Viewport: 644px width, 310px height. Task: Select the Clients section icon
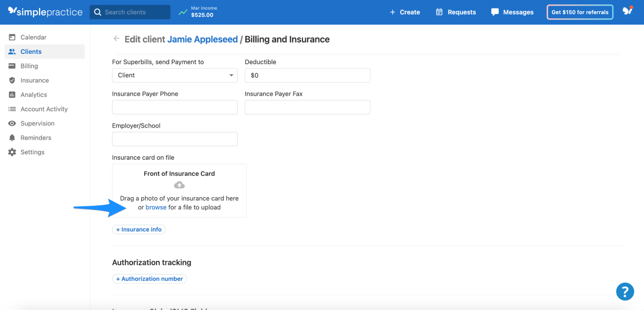(x=12, y=52)
